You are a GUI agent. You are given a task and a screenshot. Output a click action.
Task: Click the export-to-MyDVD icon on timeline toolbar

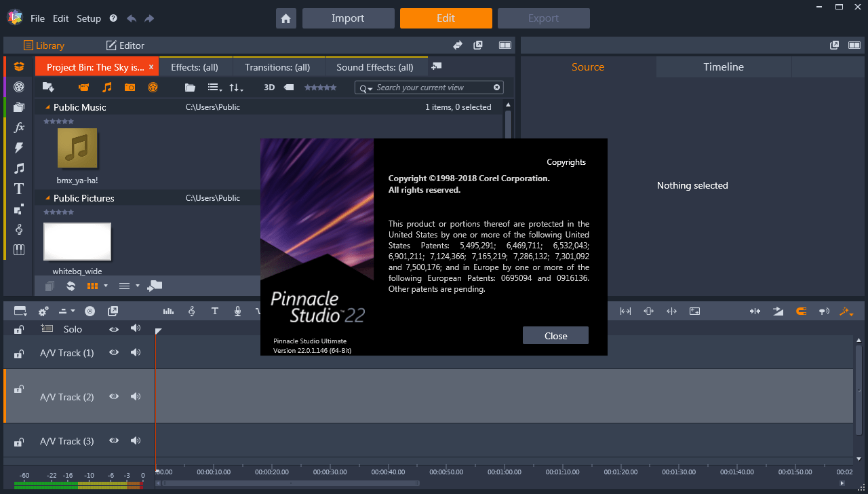click(x=113, y=311)
